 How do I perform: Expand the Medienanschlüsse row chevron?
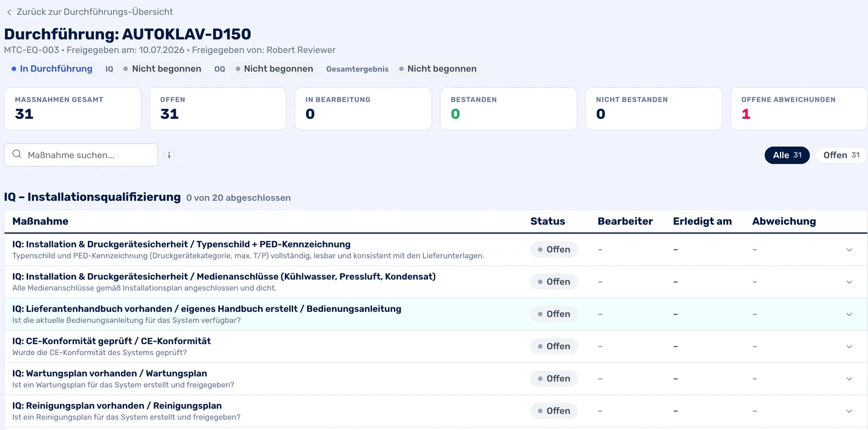849,282
